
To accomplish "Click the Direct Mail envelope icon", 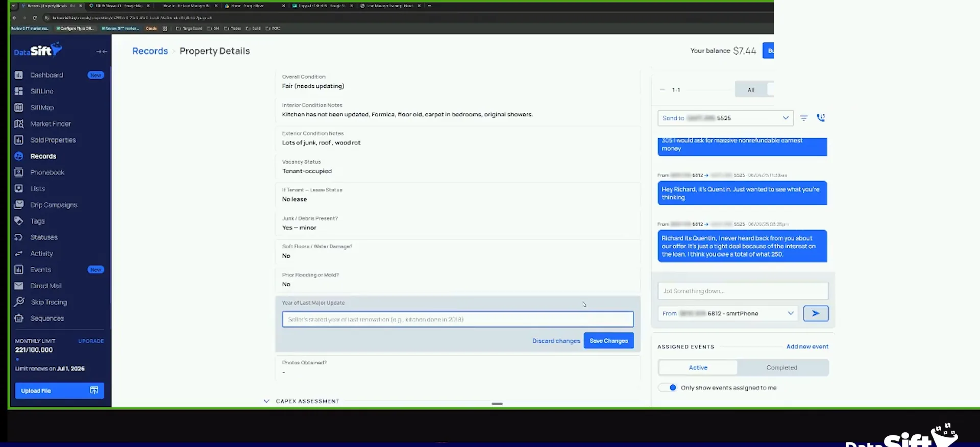I will point(19,286).
